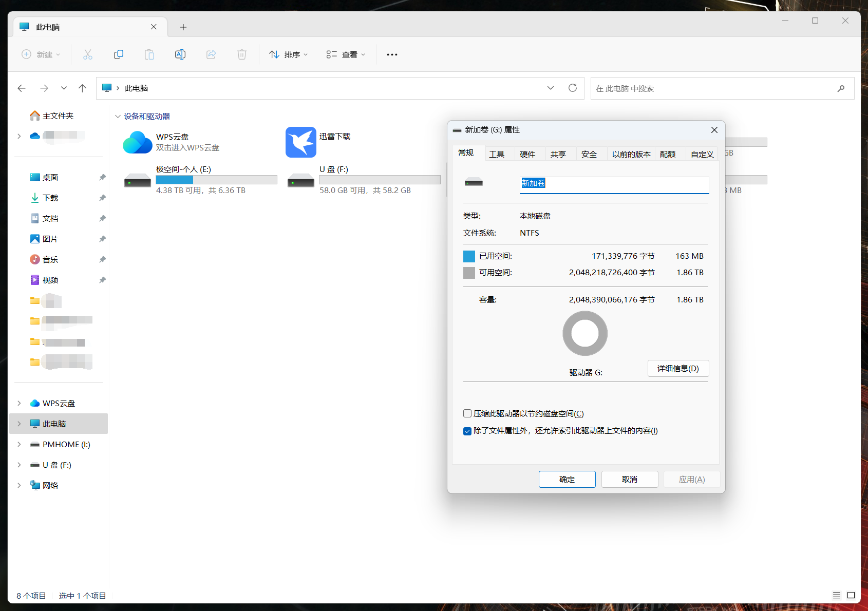The width and height of the screenshot is (868, 611).
Task: Click the volume label text field
Action: (x=614, y=184)
